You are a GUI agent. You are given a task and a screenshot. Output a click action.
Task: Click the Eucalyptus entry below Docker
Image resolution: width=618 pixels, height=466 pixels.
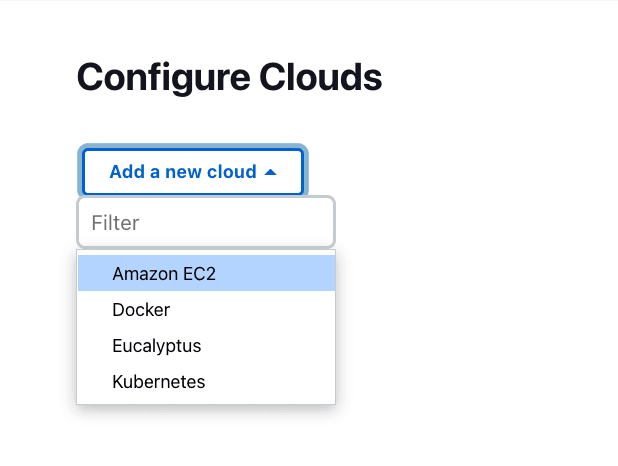coord(157,346)
